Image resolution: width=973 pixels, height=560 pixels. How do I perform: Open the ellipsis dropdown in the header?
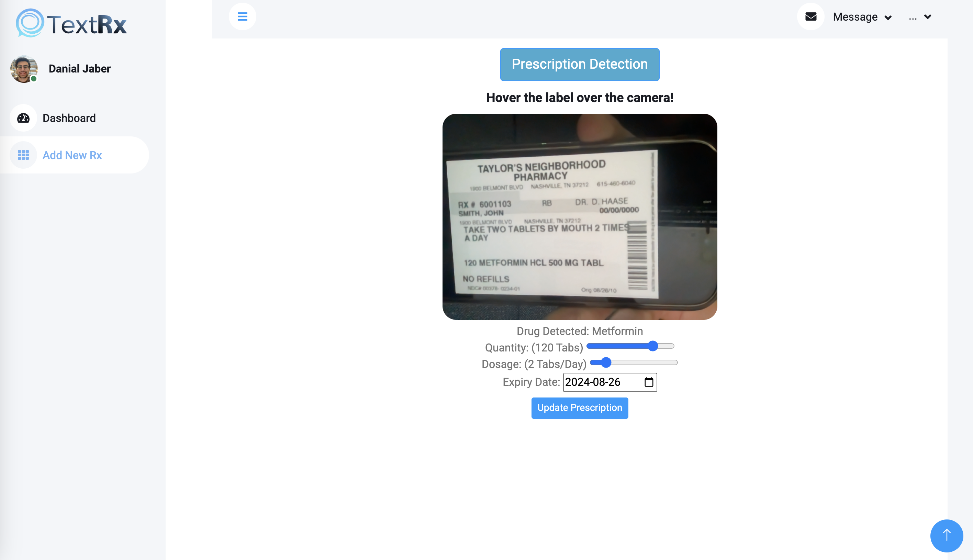point(920,17)
